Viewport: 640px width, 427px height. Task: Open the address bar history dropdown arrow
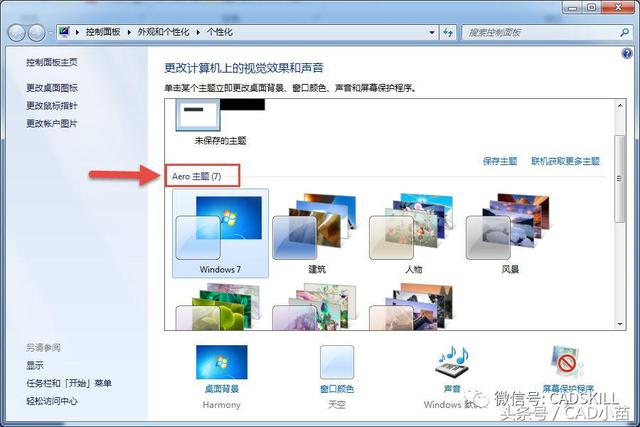coord(431,32)
